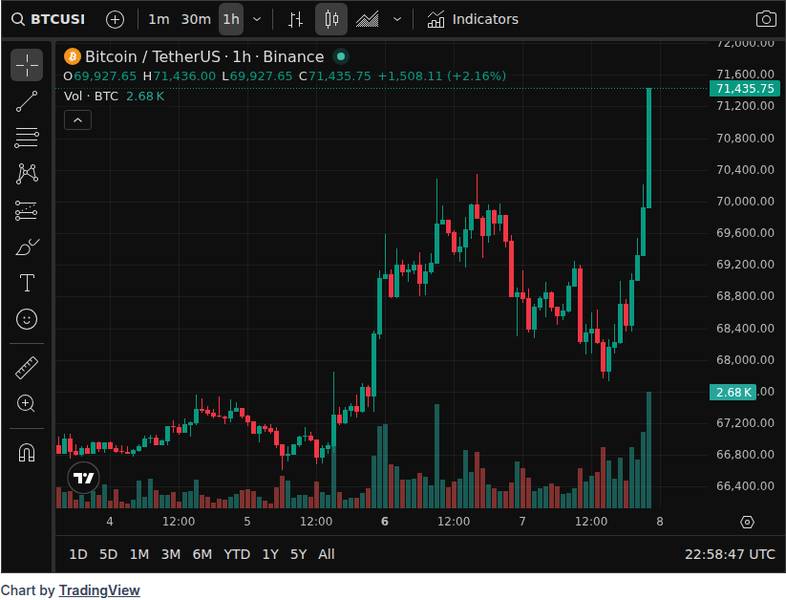
Task: Click the TradingView logo badge on chart
Action: (x=83, y=478)
